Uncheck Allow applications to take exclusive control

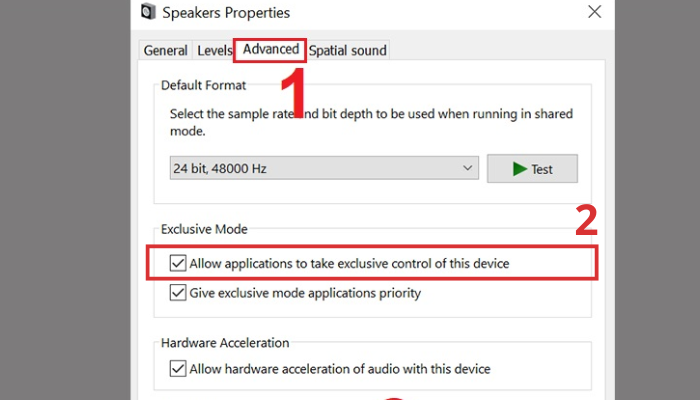tap(178, 263)
